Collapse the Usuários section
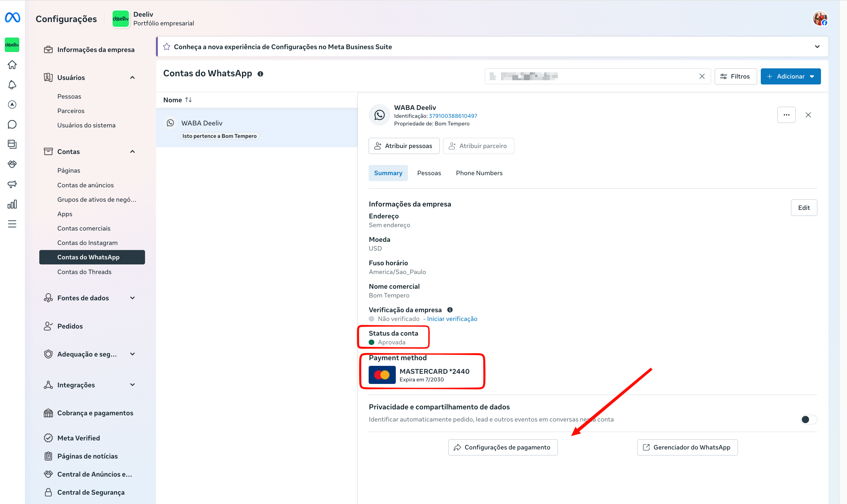 point(133,77)
